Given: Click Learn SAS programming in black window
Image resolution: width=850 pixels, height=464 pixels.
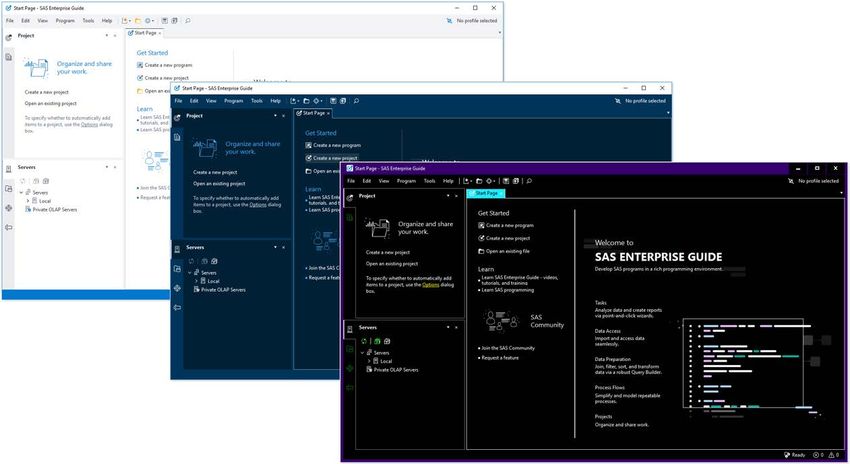Looking at the screenshot, I should tap(507, 290).
